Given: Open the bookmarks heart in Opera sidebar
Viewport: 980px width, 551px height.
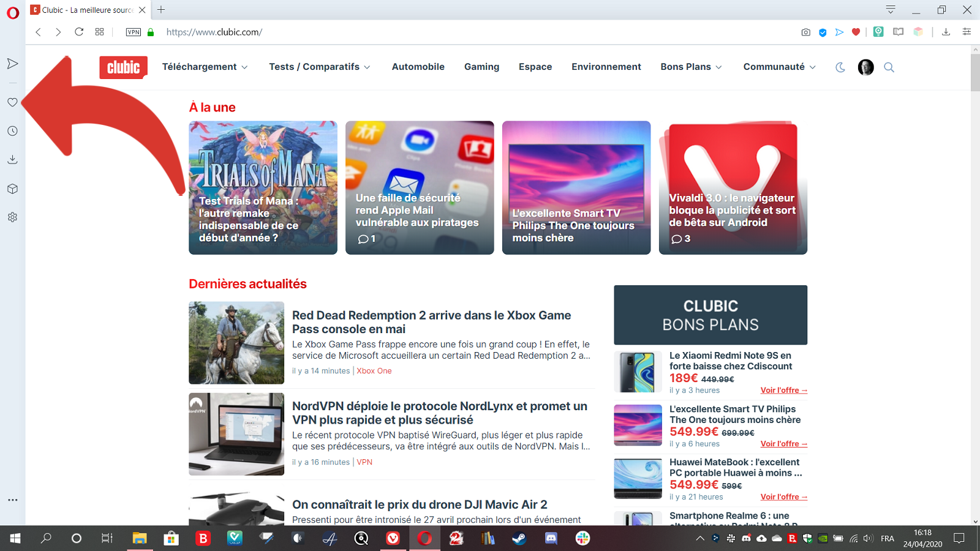Looking at the screenshot, I should tap(12, 102).
